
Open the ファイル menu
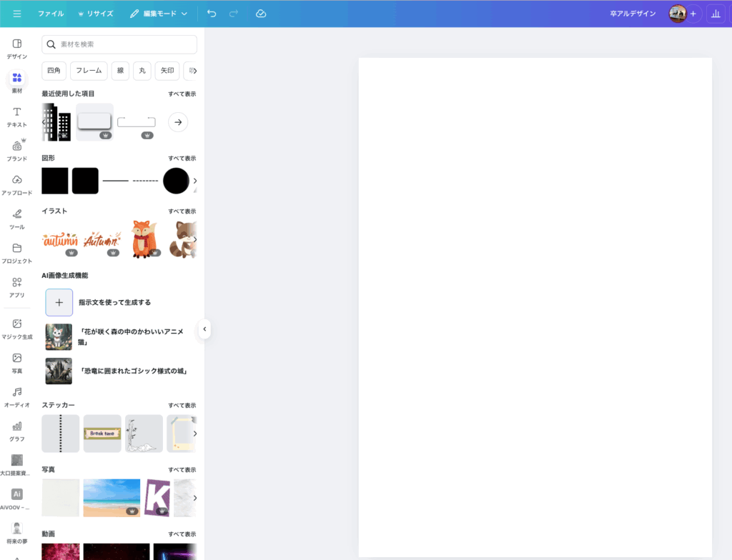coord(51,14)
